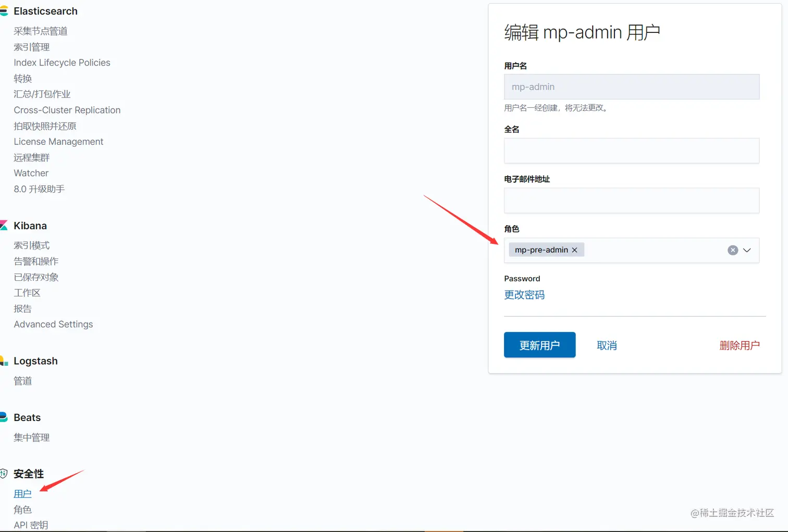Viewport: 788px width, 532px height.
Task: Click the 更新用户 button
Action: coord(540,345)
